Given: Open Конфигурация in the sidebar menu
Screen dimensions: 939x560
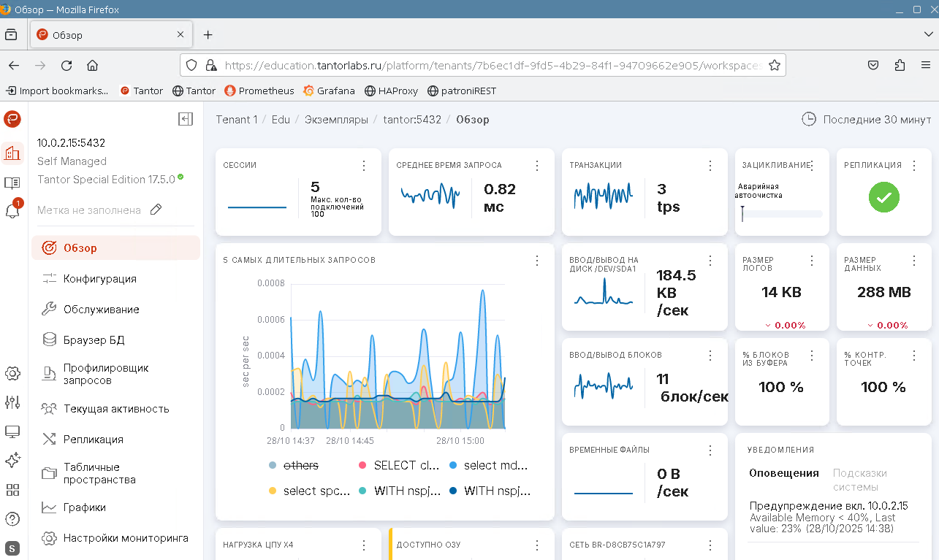Looking at the screenshot, I should 100,279.
